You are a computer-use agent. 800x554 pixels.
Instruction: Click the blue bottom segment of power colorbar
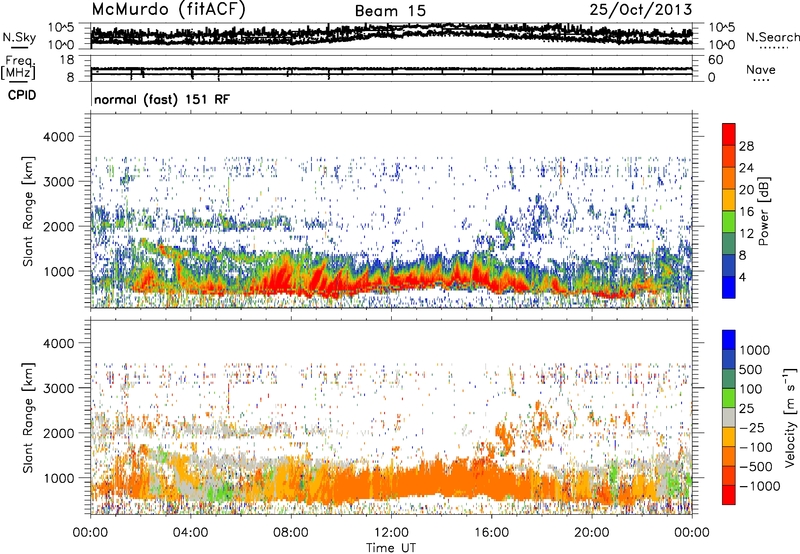729,287
